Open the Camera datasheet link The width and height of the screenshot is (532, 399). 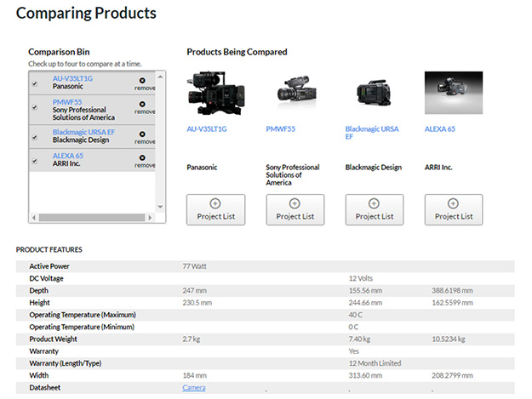(193, 388)
